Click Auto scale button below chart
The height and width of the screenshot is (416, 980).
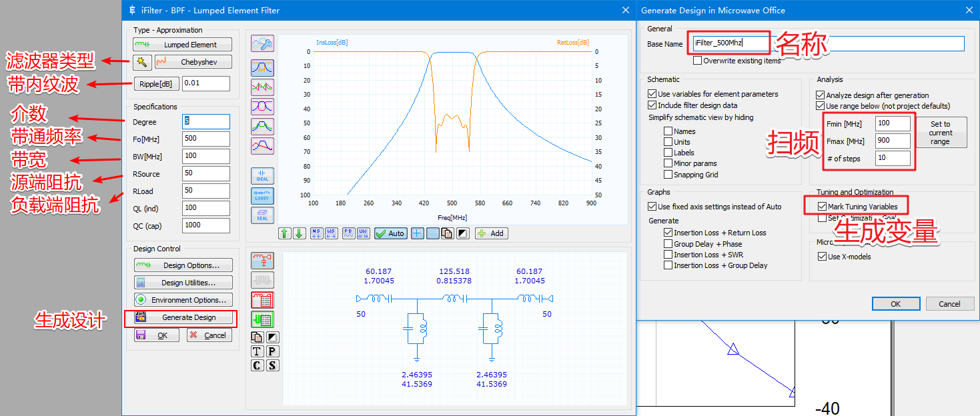(390, 233)
